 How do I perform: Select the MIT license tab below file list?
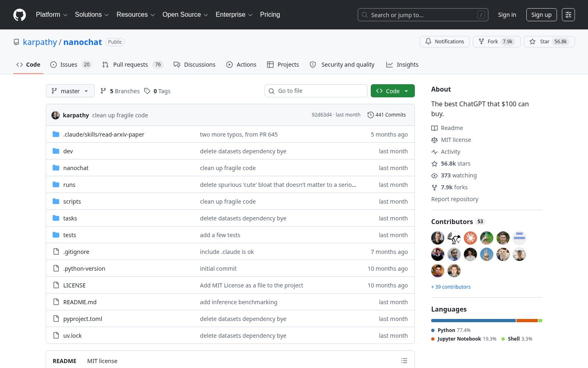102,361
